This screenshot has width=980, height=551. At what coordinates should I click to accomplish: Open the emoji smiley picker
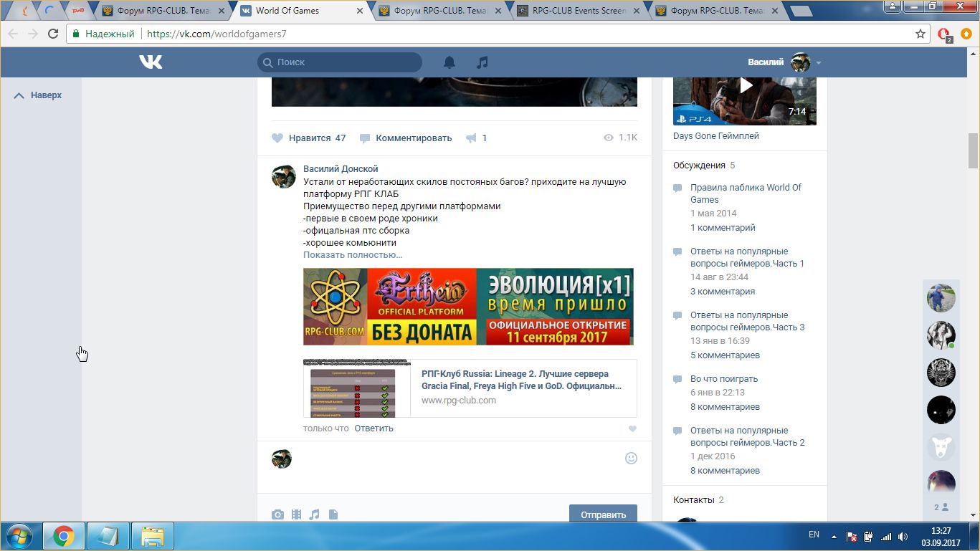pos(631,458)
